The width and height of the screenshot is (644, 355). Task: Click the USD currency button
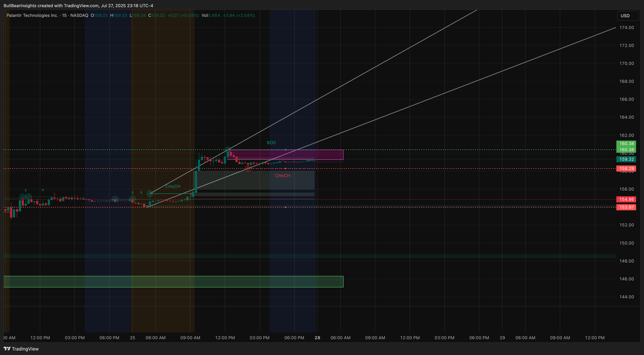click(627, 15)
